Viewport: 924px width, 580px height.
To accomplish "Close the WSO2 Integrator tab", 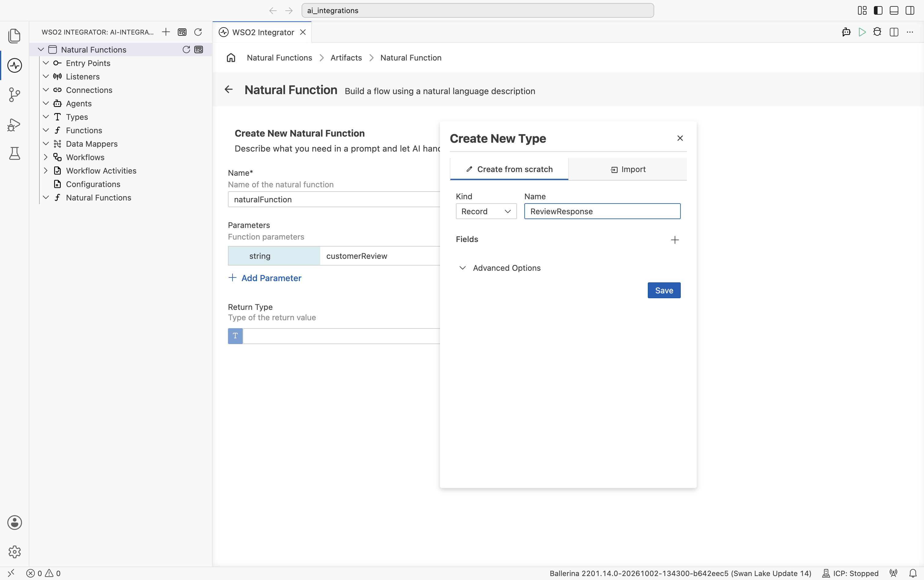I will pos(303,32).
